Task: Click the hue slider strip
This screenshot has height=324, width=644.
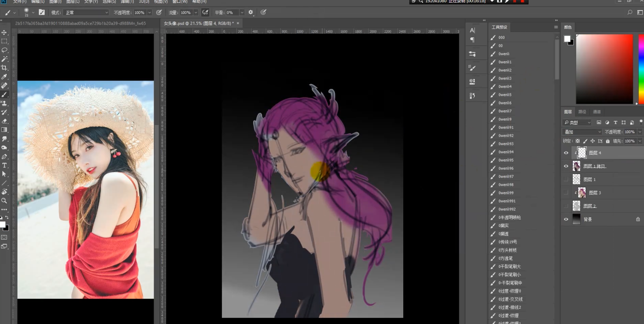Action: click(641, 69)
